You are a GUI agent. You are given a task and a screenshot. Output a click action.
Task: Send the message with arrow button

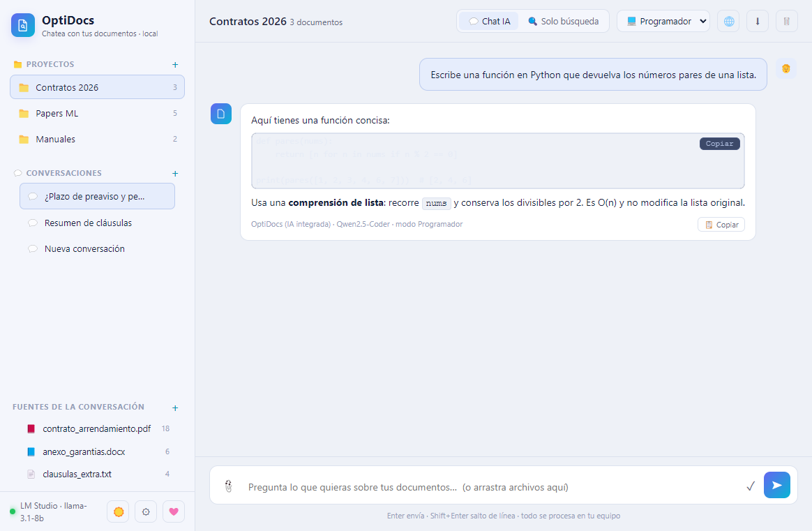(777, 485)
